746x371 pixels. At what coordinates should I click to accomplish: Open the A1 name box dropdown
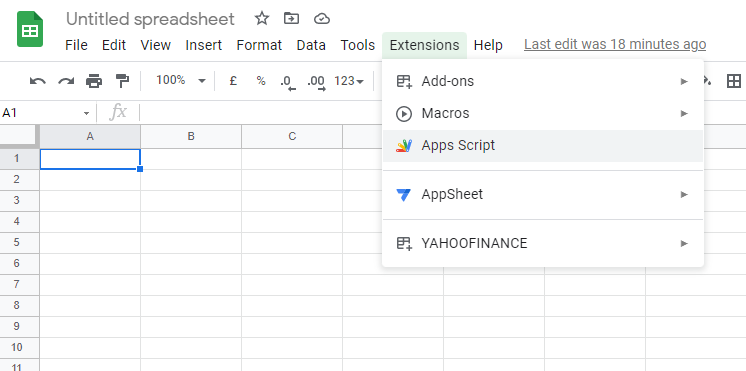86,113
